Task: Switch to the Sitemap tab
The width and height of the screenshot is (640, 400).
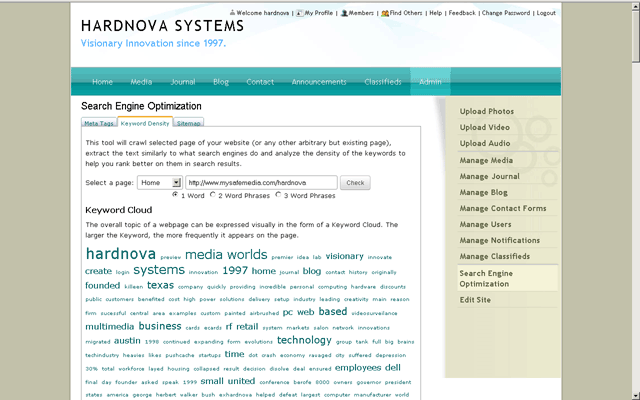Action: (x=188, y=123)
